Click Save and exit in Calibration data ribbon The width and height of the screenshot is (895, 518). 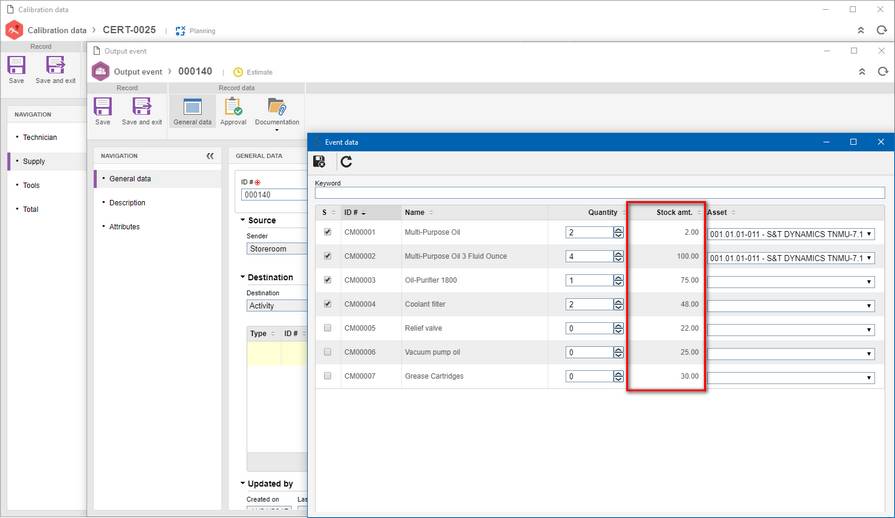tap(55, 70)
